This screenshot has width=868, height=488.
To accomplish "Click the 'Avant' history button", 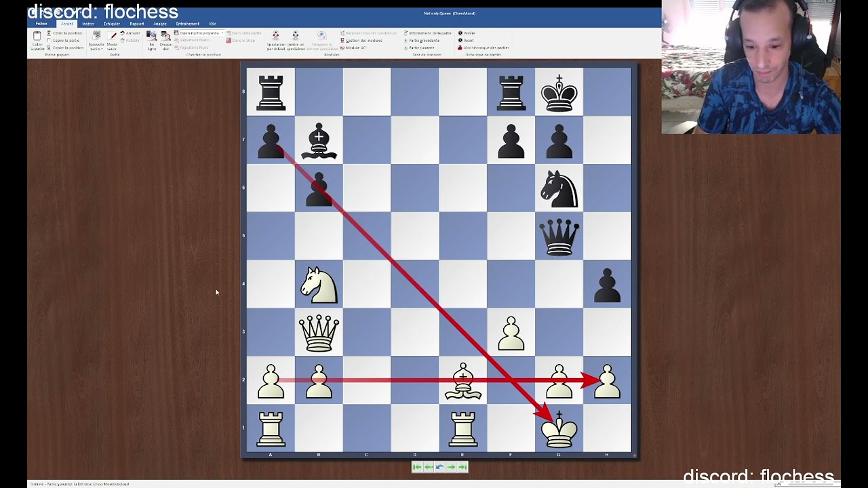I will (467, 41).
